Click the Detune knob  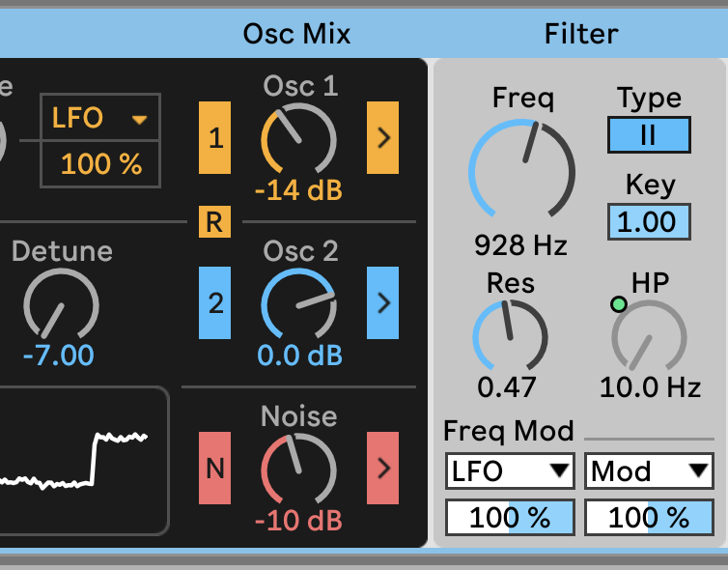[x=60, y=305]
